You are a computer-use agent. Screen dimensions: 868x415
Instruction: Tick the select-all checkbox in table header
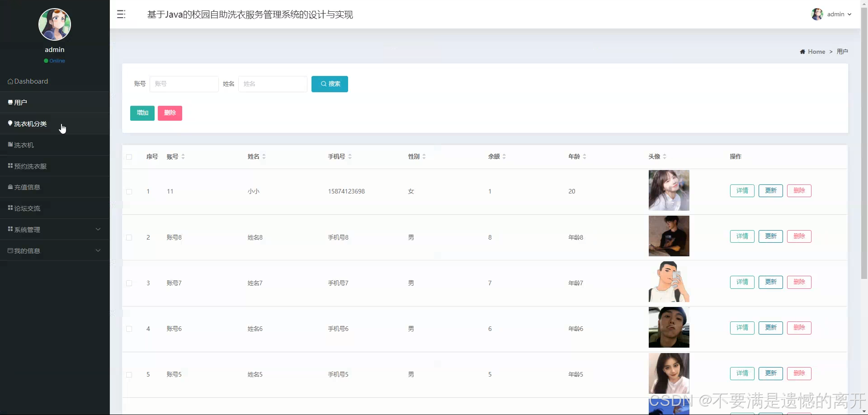click(x=129, y=157)
